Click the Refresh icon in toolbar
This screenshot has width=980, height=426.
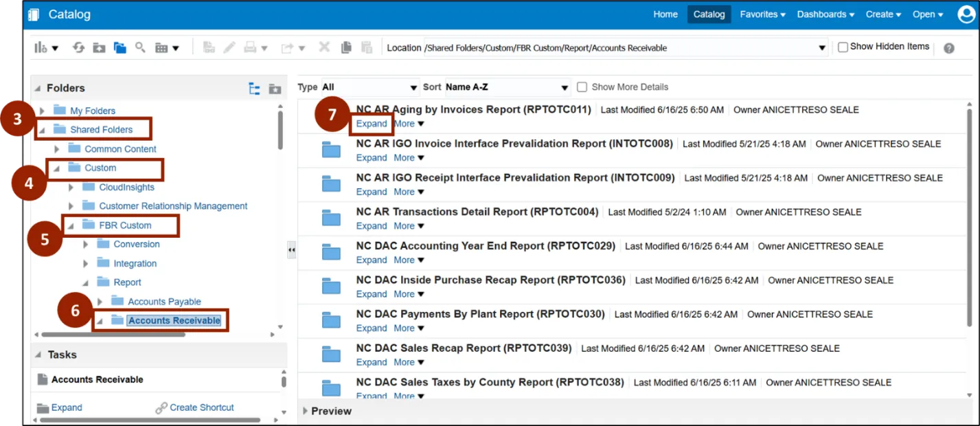(79, 47)
